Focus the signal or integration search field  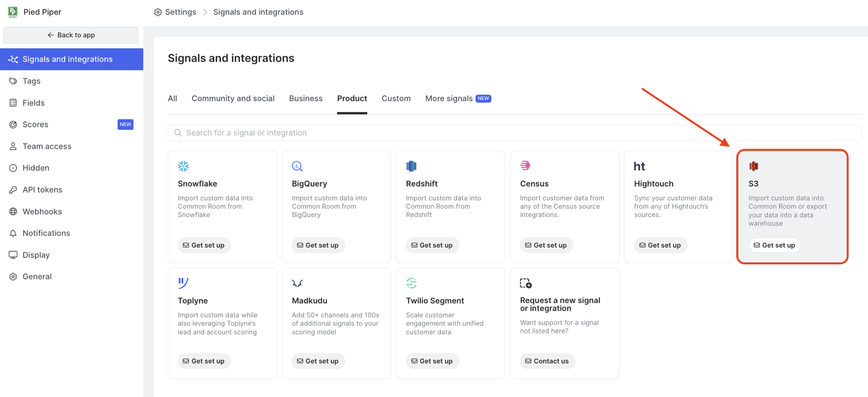point(515,133)
